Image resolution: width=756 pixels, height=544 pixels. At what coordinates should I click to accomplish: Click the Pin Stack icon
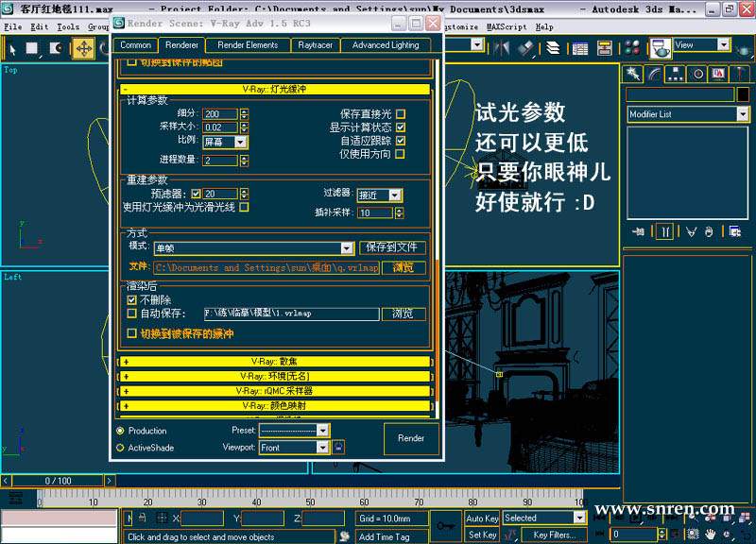pyautogui.click(x=639, y=231)
